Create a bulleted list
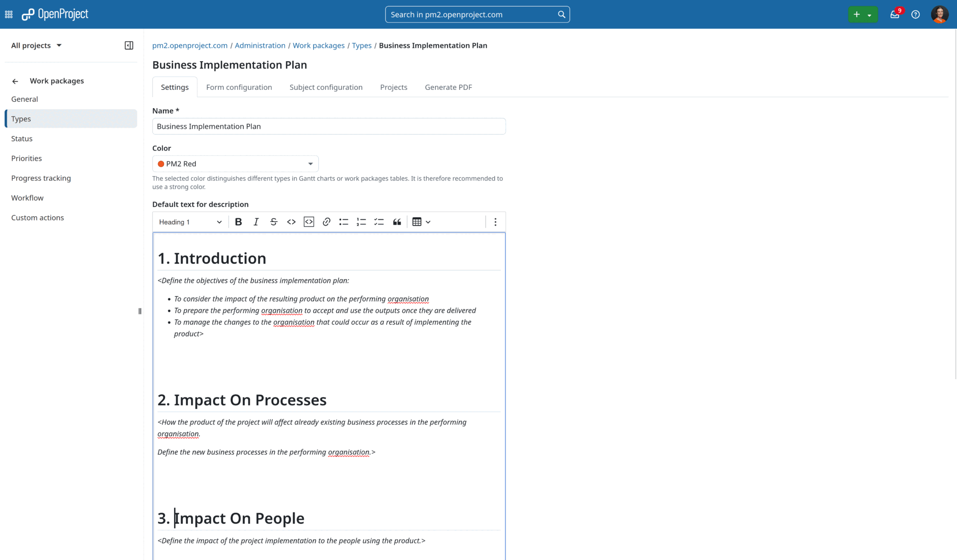This screenshot has height=560, width=957. pos(344,221)
